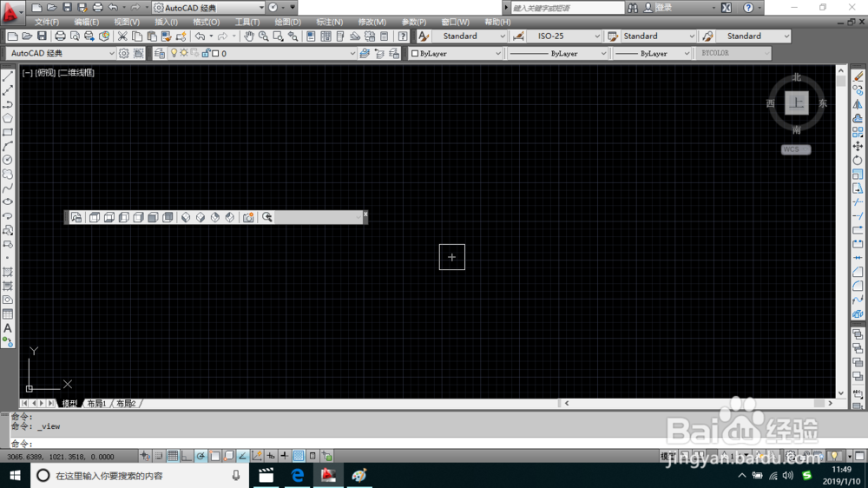Image resolution: width=868 pixels, height=488 pixels.
Task: Open the 绘图(D) menu
Action: [x=288, y=23]
